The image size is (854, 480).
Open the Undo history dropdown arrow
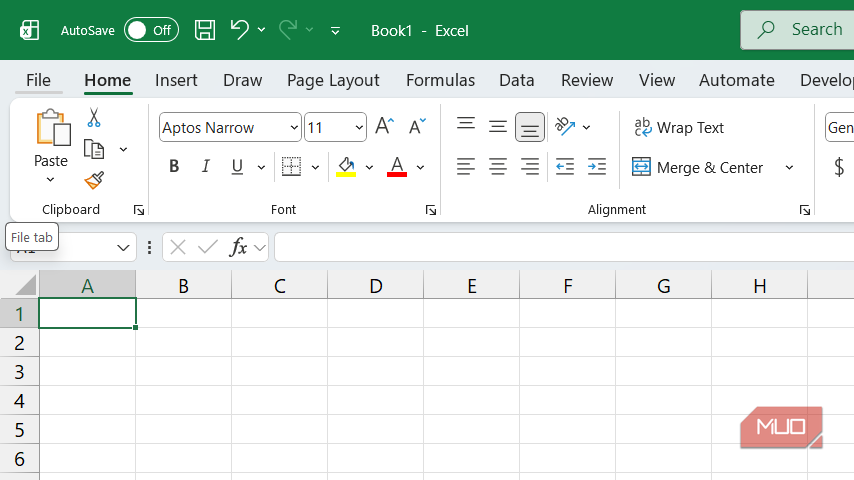pos(261,30)
